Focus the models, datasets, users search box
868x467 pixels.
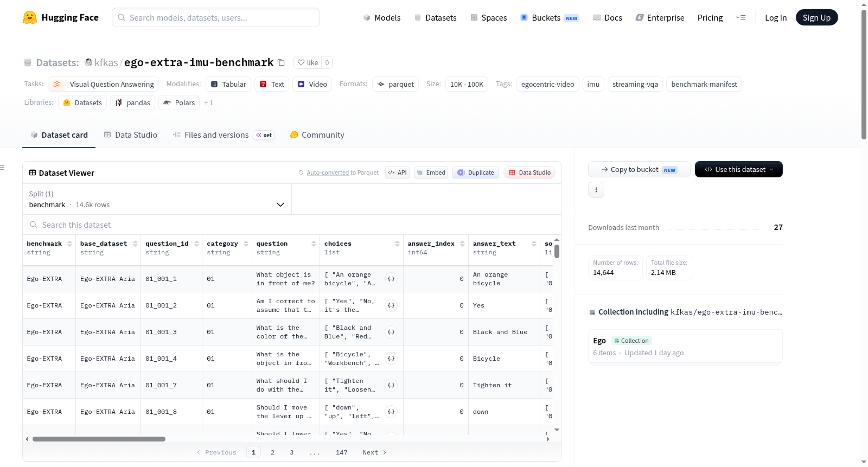point(216,17)
